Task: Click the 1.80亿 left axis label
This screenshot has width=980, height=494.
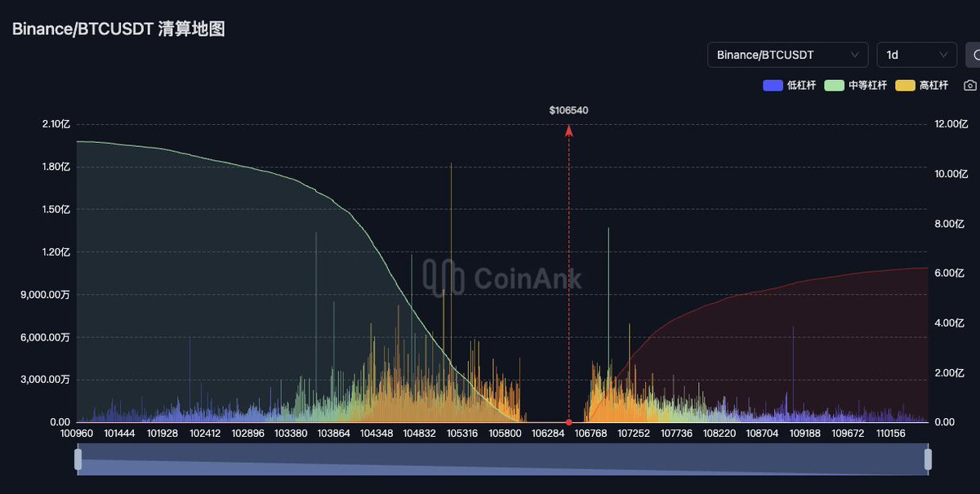Action: click(x=56, y=167)
